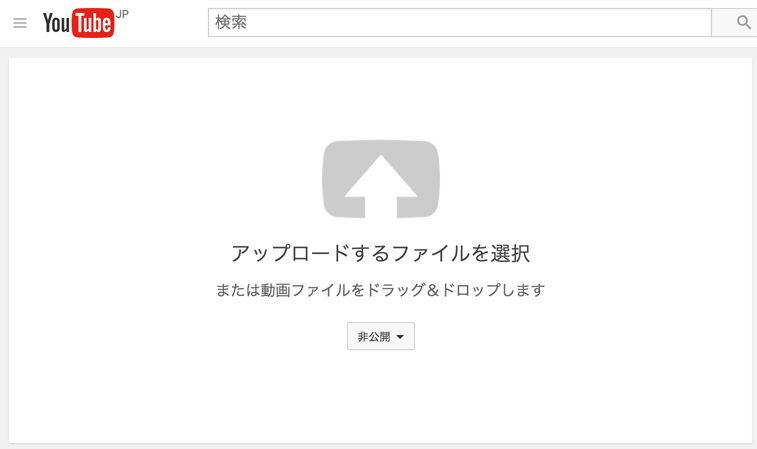
Task: Focus the 検索 search box
Action: [460, 22]
